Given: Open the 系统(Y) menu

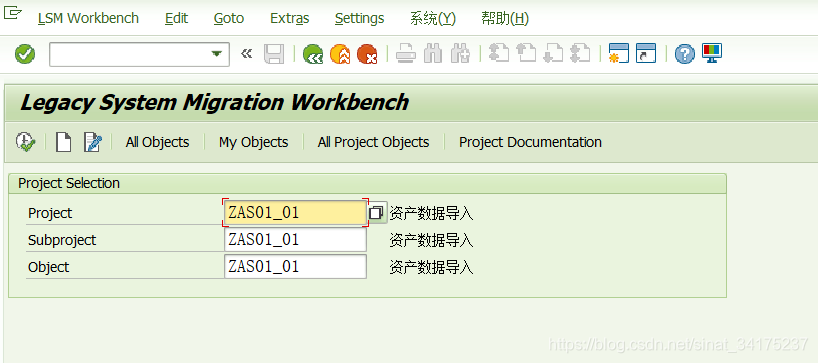Looking at the screenshot, I should click(x=433, y=18).
